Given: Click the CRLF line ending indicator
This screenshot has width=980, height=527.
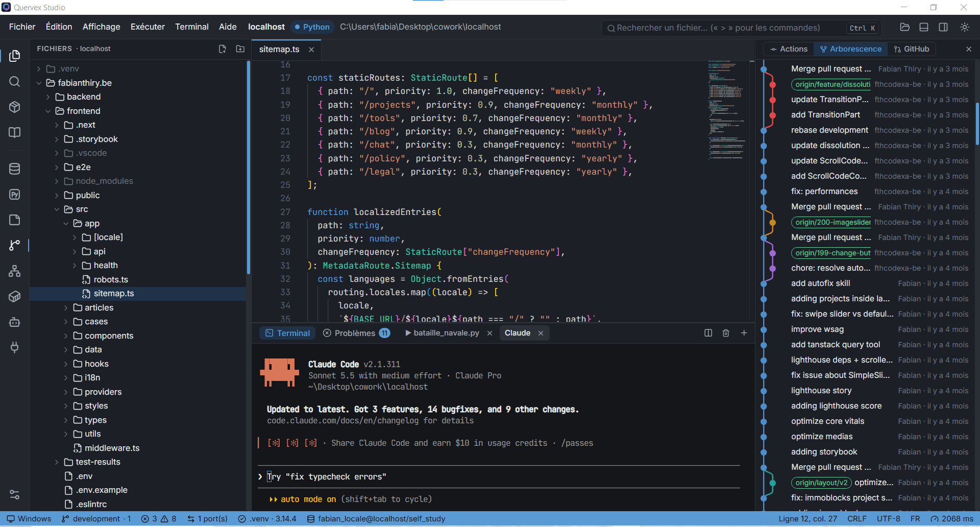Looking at the screenshot, I should click(857, 519).
